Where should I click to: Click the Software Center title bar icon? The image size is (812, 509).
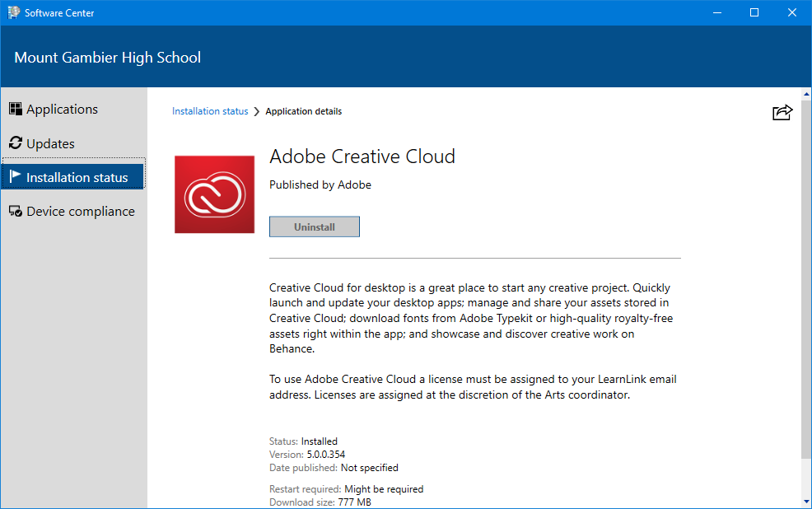[x=13, y=12]
